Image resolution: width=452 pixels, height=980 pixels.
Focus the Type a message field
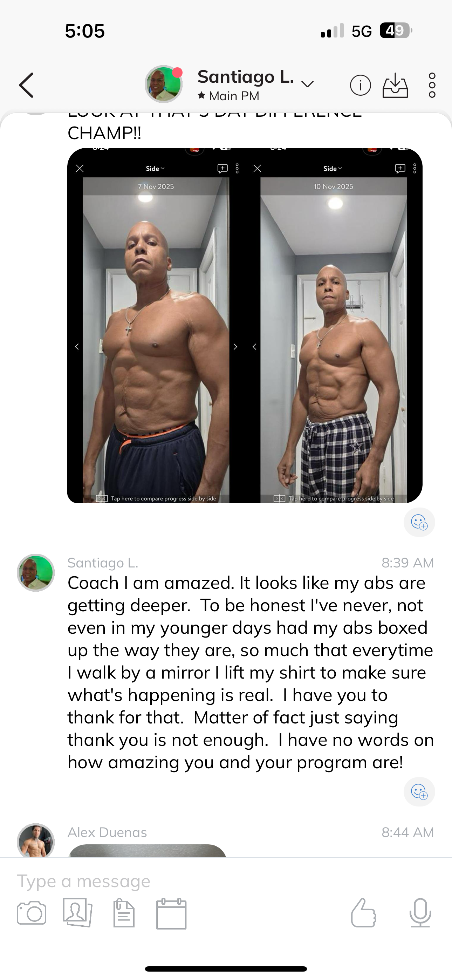[x=226, y=881]
